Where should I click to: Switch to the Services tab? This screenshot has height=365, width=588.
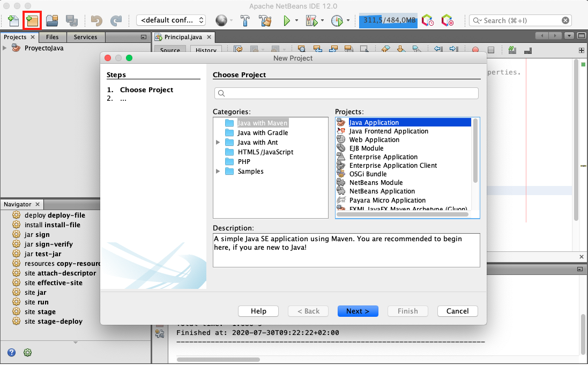(85, 37)
